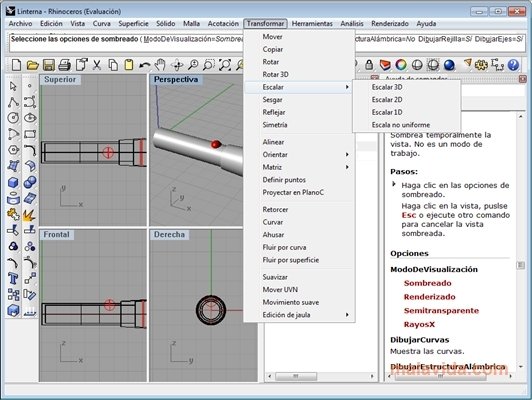
Task: Select the blue Boolean union spheres tool
Action: point(30,183)
